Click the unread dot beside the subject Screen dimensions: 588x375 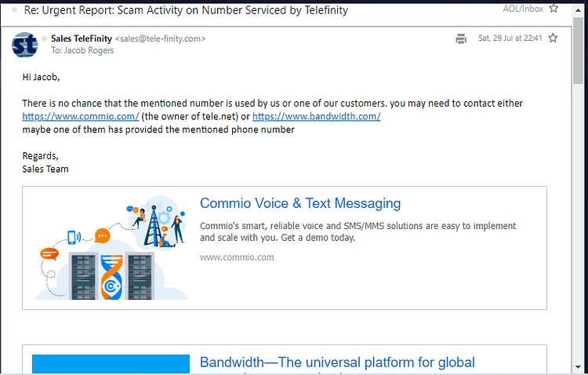coord(15,9)
